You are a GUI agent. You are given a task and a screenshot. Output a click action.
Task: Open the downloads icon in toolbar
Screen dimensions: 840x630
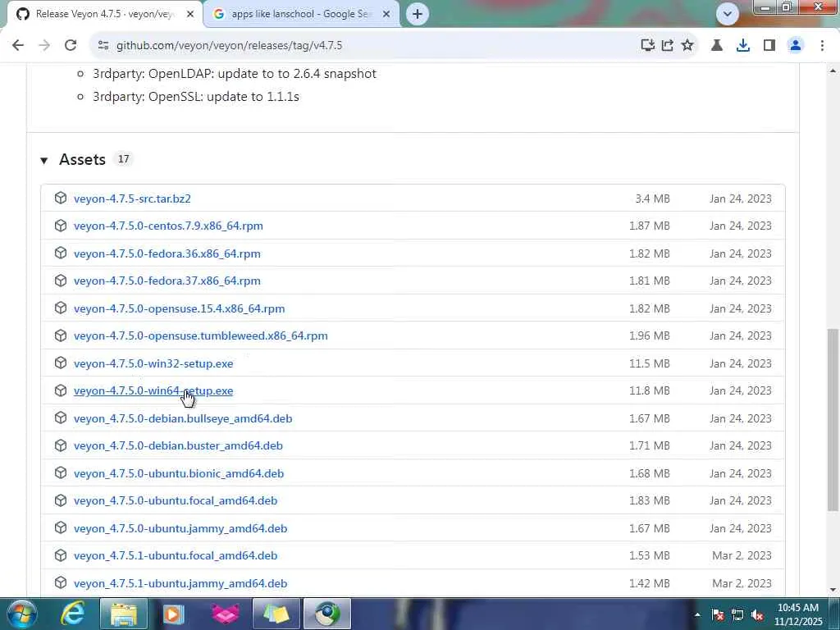click(x=743, y=46)
